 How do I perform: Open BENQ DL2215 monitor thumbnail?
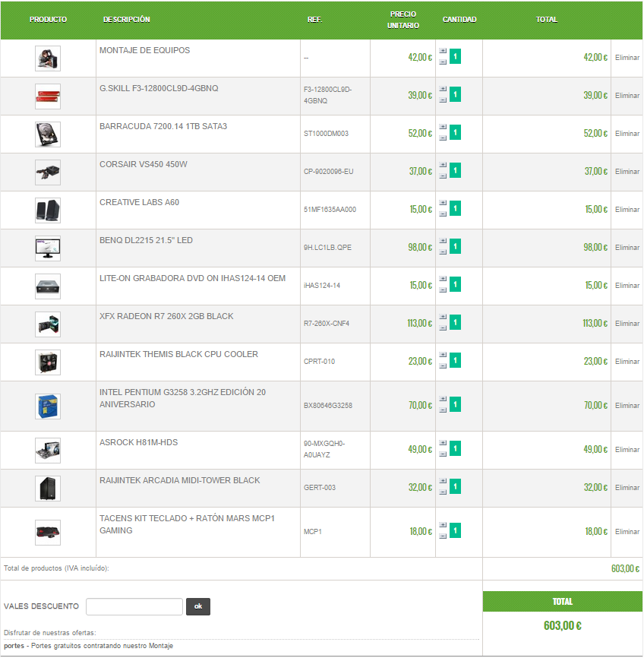[48, 248]
